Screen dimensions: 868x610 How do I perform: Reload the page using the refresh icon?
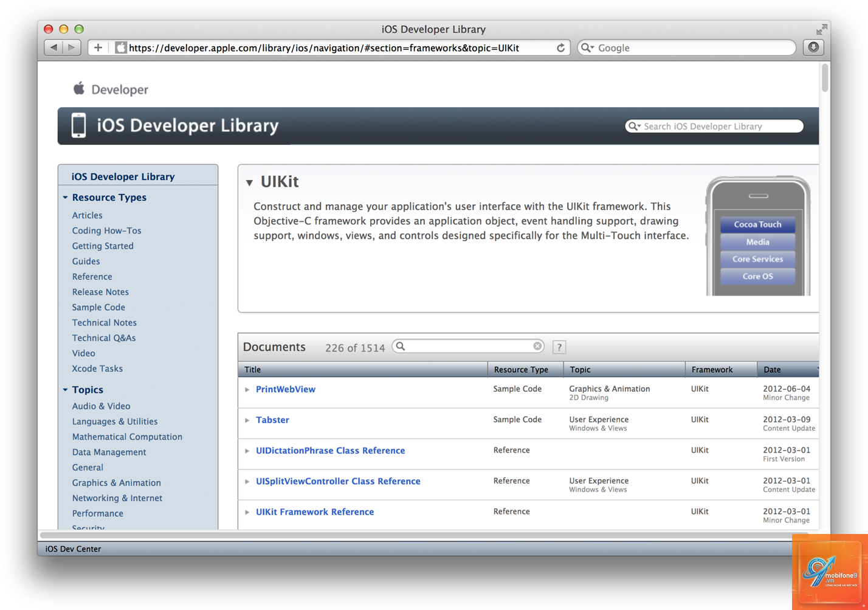(x=560, y=47)
